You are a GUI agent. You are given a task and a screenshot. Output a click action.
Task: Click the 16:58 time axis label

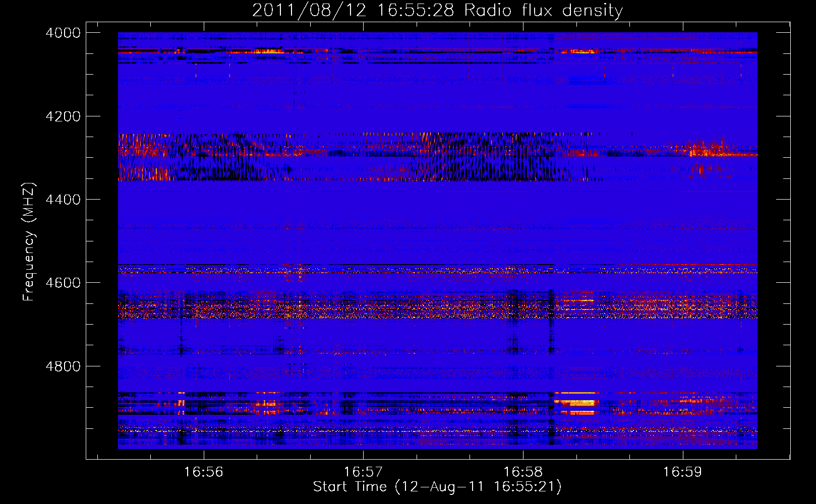523,472
